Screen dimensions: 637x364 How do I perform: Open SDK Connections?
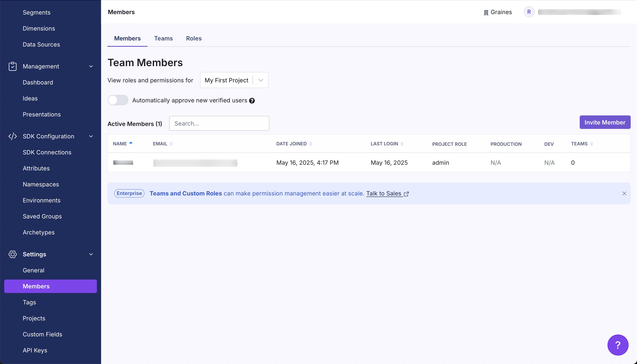pyautogui.click(x=47, y=152)
